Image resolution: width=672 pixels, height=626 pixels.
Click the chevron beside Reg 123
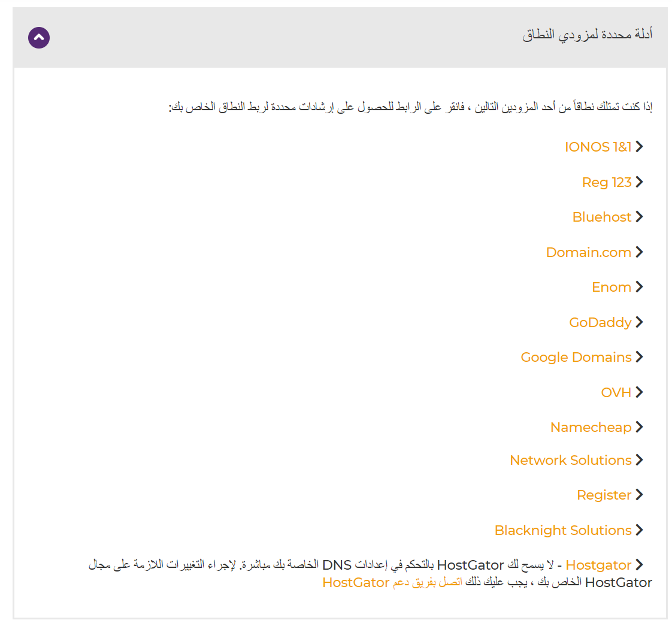click(x=640, y=182)
